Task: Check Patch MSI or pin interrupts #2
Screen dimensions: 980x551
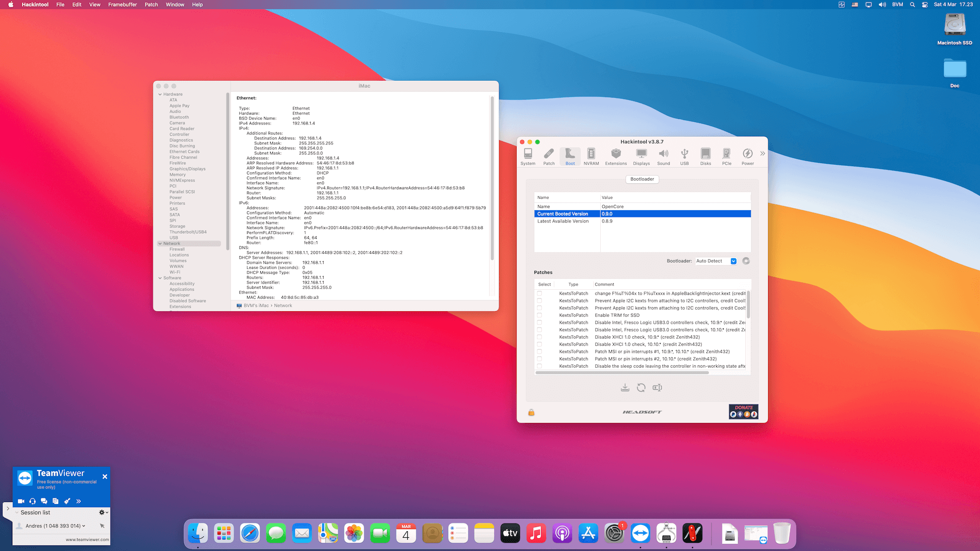Action: 540,359
